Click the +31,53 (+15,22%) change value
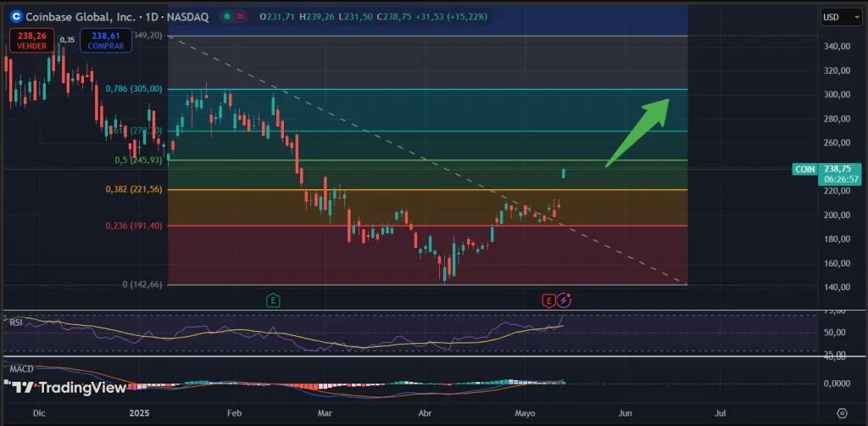868x426 pixels. [451, 17]
